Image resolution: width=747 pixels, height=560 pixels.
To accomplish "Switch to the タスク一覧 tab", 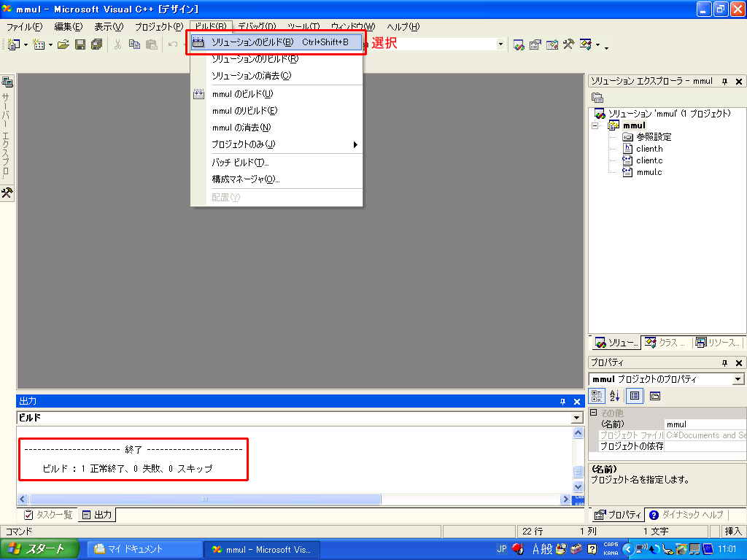I will tap(48, 515).
